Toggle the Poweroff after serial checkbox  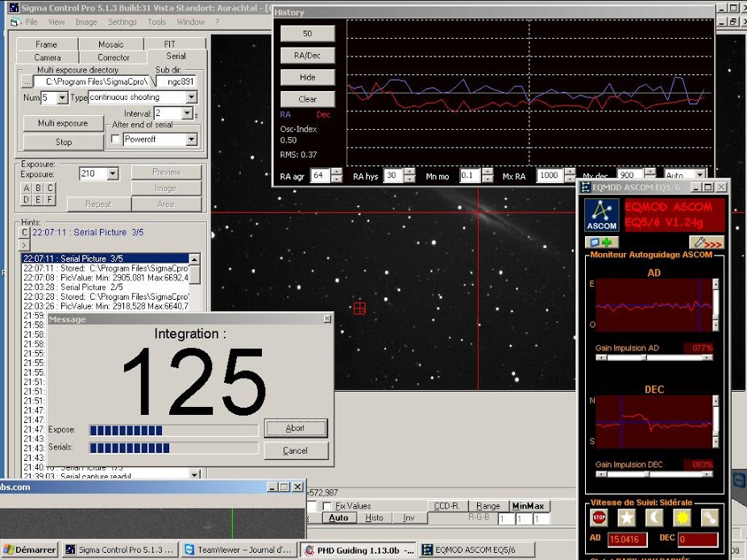[115, 139]
